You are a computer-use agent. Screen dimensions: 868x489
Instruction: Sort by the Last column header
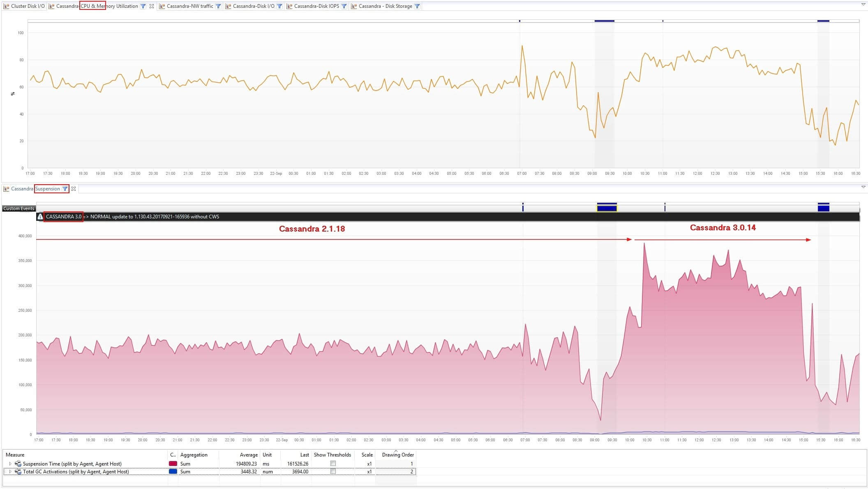(297, 455)
